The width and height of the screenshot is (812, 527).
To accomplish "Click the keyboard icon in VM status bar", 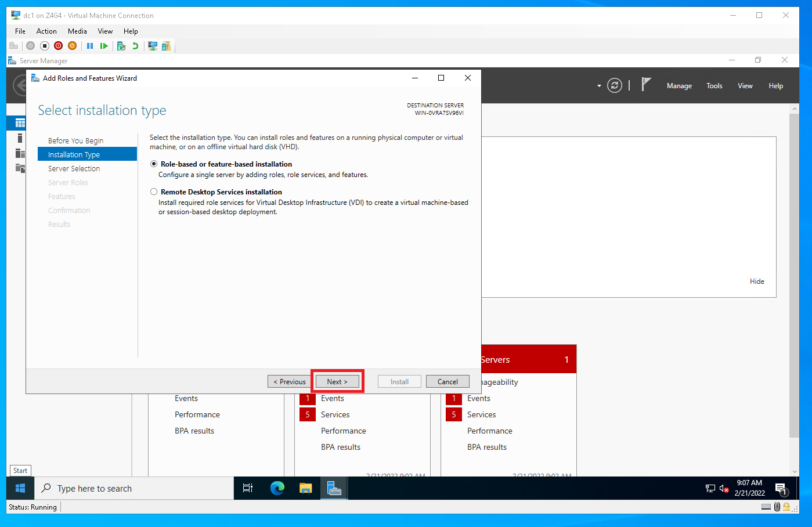I will pyautogui.click(x=766, y=507).
